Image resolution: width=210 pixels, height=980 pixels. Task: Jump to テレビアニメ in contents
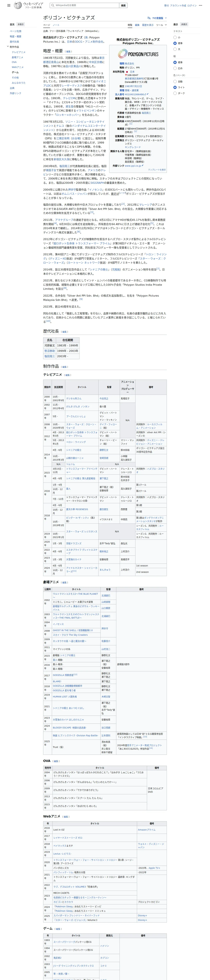tap(19, 52)
